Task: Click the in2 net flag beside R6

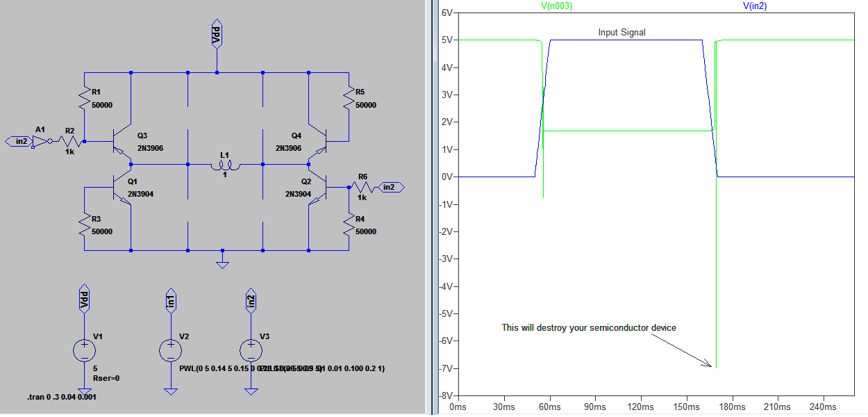Action: (390, 186)
